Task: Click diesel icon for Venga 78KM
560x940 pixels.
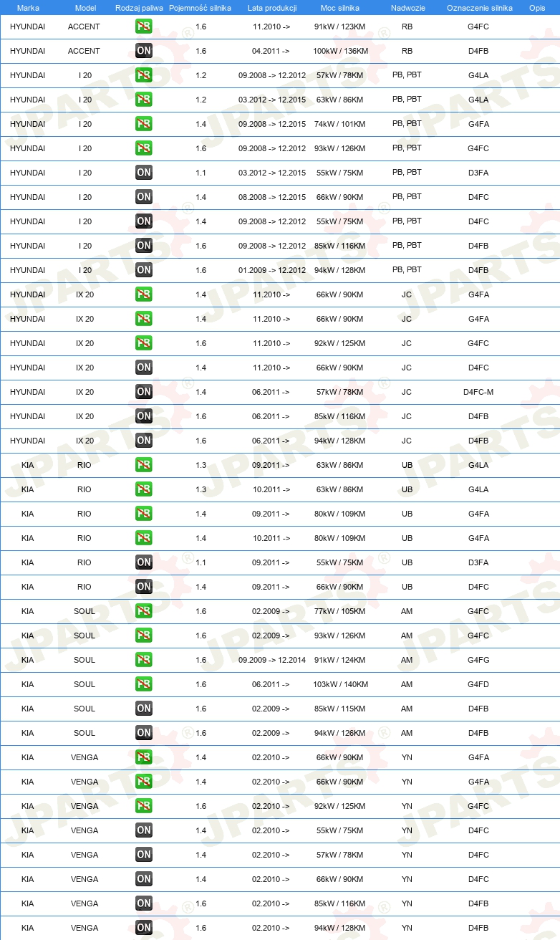Action: click(x=144, y=855)
